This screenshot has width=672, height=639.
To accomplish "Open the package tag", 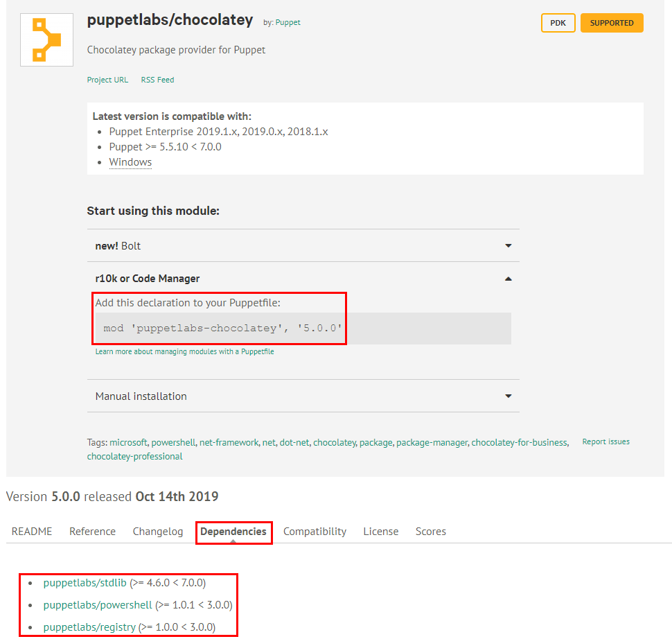I will [x=376, y=442].
